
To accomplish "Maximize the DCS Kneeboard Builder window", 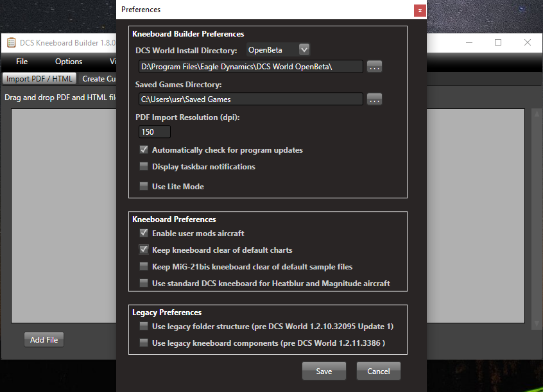I will [x=498, y=42].
